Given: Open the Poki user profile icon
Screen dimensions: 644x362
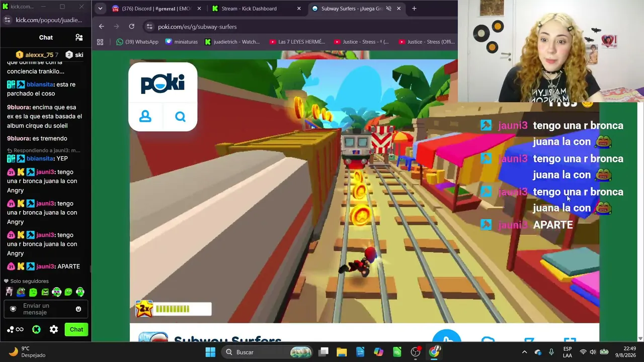Looking at the screenshot, I should click(145, 117).
